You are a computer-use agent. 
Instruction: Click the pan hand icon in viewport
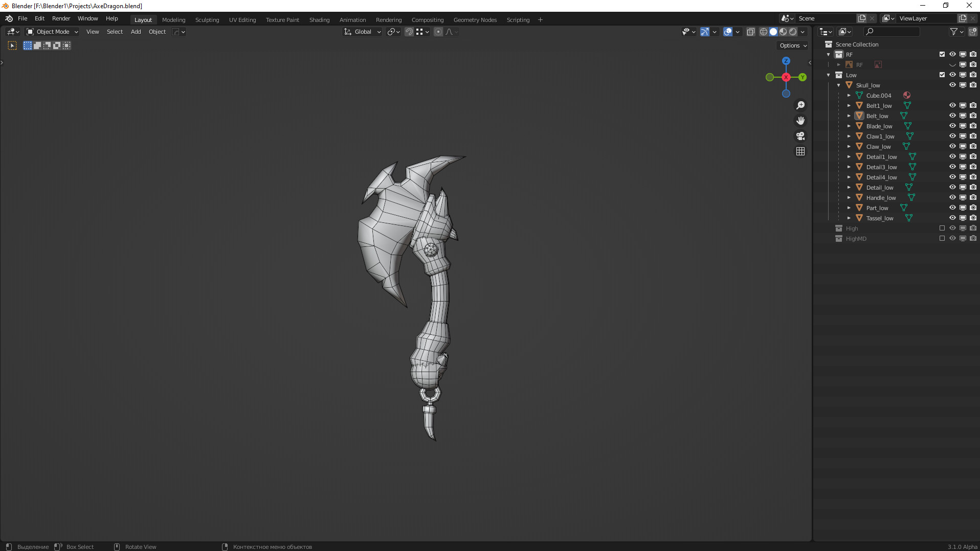(x=800, y=121)
